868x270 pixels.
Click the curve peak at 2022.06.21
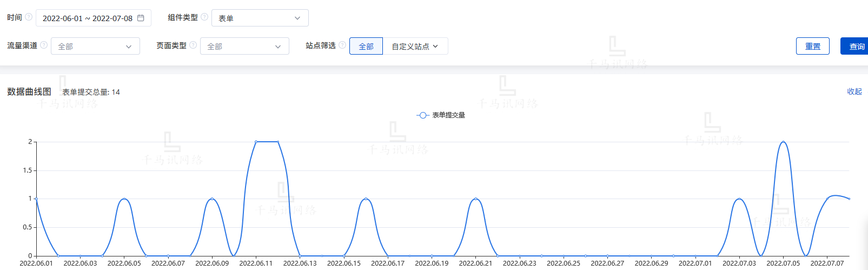(476, 199)
